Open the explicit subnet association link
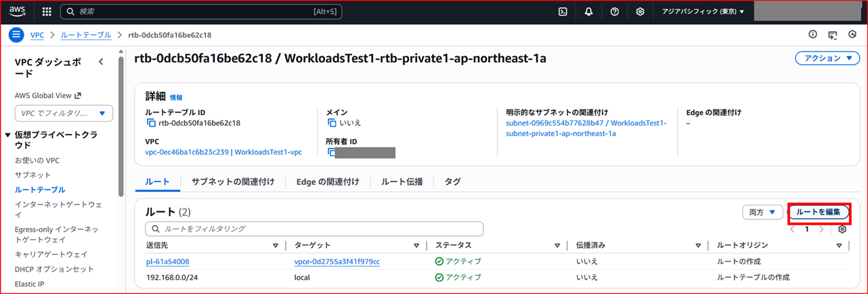Screen dimensions: 868x294 [586, 128]
